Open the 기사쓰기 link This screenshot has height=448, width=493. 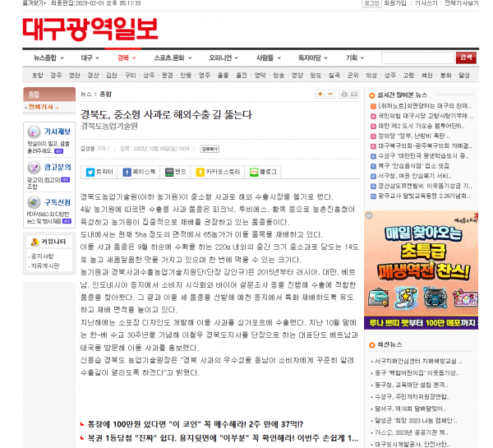[426, 3]
